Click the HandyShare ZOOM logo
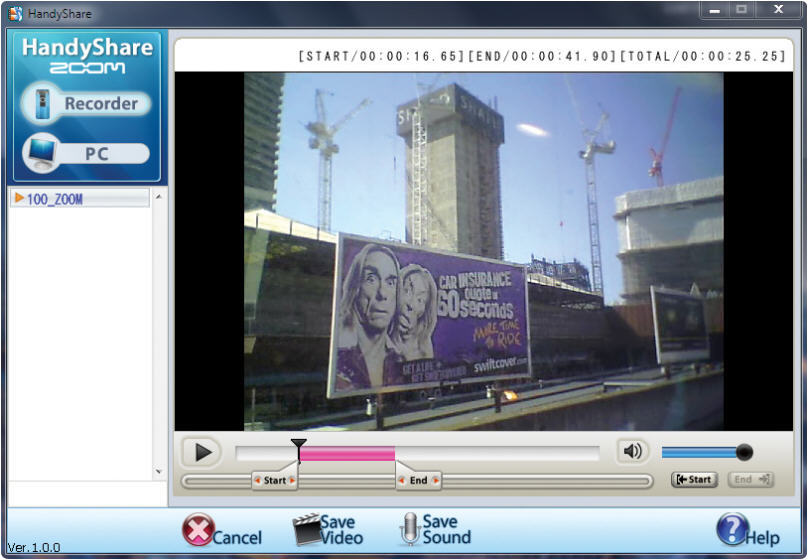The width and height of the screenshot is (808, 560). tap(87, 55)
